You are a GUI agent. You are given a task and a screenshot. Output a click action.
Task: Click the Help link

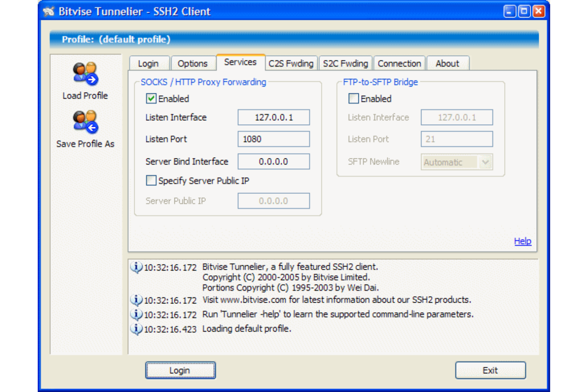(x=522, y=241)
